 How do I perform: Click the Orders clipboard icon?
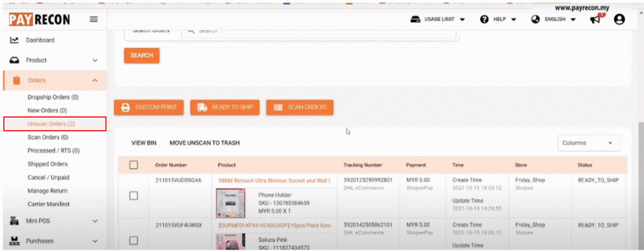(x=16, y=81)
